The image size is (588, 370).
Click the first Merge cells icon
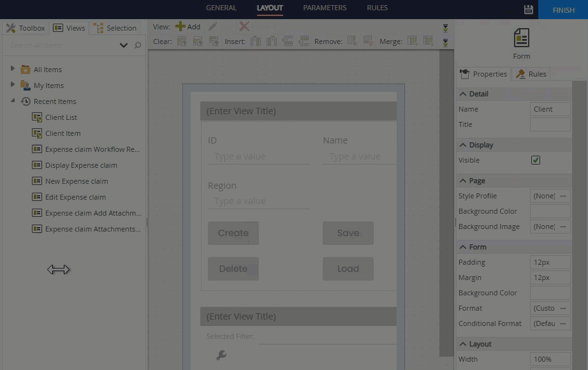412,41
